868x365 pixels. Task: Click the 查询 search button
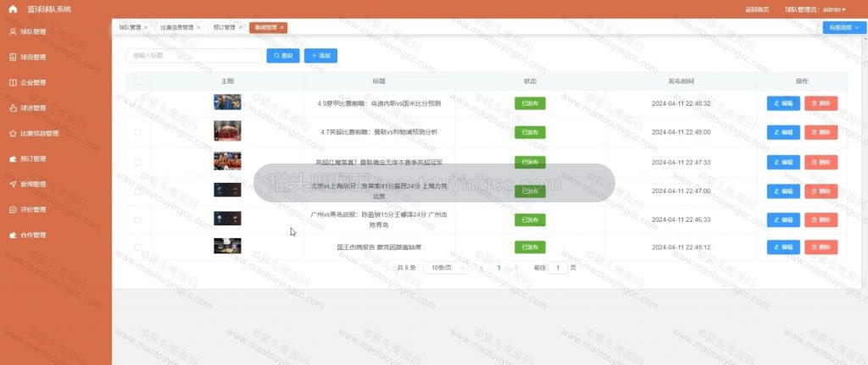(x=283, y=56)
